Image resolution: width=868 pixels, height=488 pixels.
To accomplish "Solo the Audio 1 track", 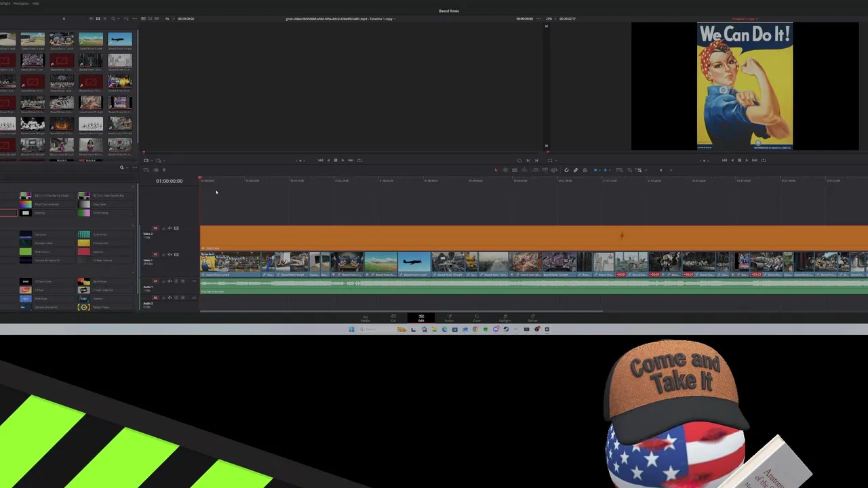I will [x=176, y=281].
